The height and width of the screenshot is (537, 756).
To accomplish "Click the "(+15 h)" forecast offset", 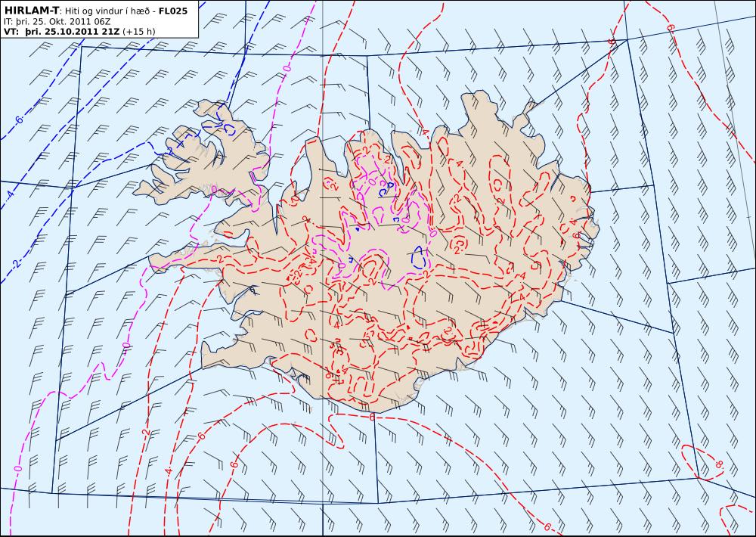I will [139, 32].
